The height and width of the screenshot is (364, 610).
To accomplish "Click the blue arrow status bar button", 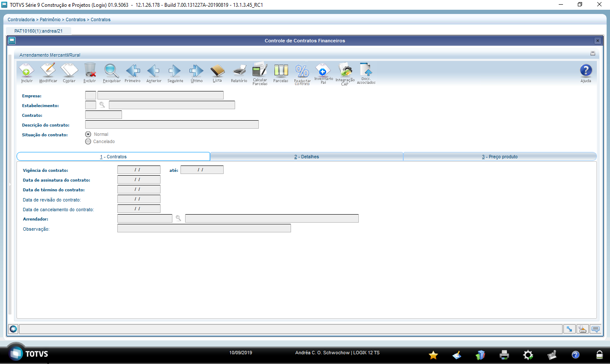I will coord(569,329).
